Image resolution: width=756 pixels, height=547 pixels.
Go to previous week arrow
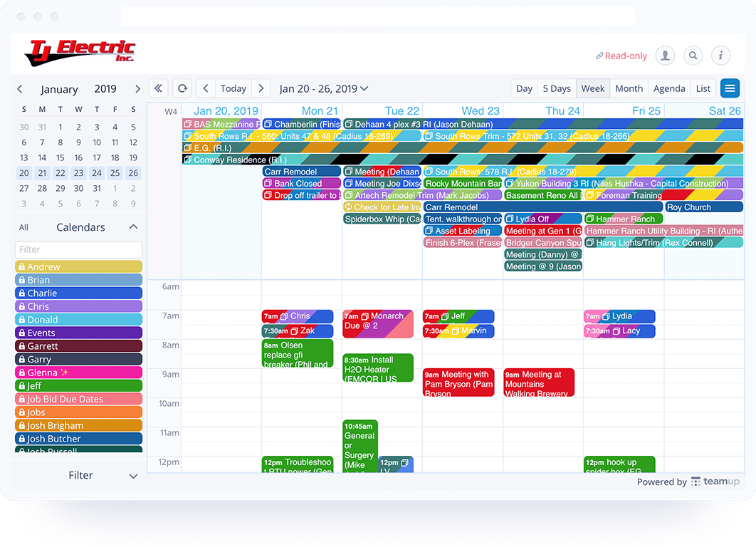(206, 88)
